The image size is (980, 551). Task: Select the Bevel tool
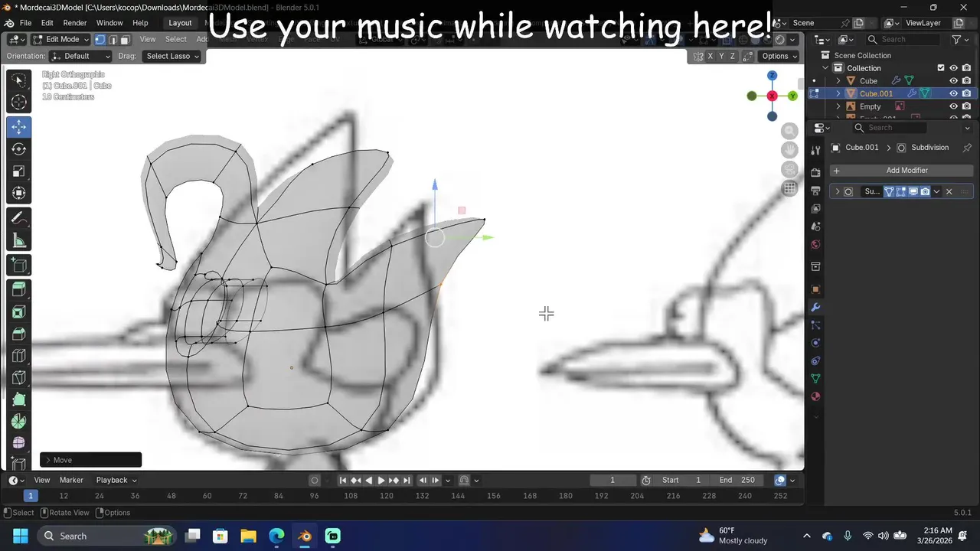(19, 334)
